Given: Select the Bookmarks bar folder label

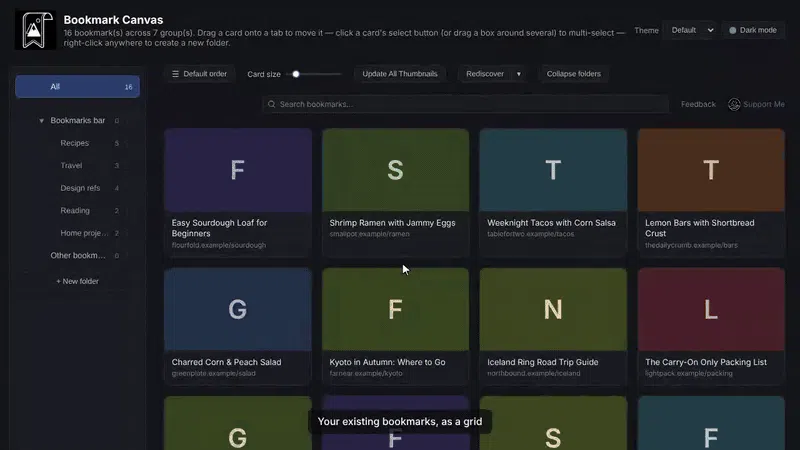Looking at the screenshot, I should coord(78,121).
